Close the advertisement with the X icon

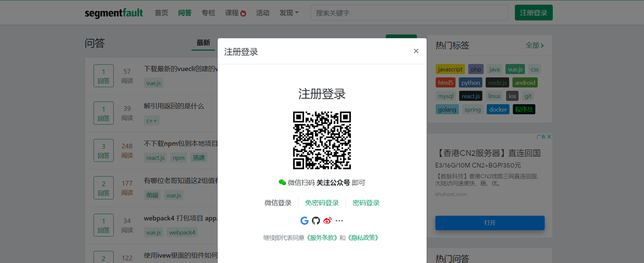point(549,137)
